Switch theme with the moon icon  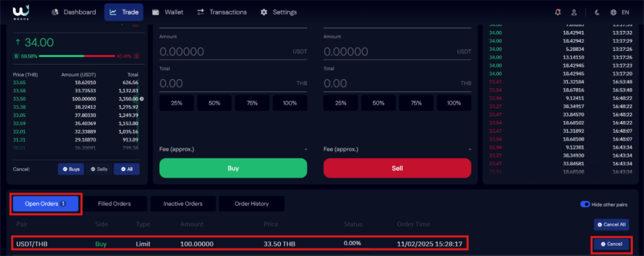tap(597, 12)
